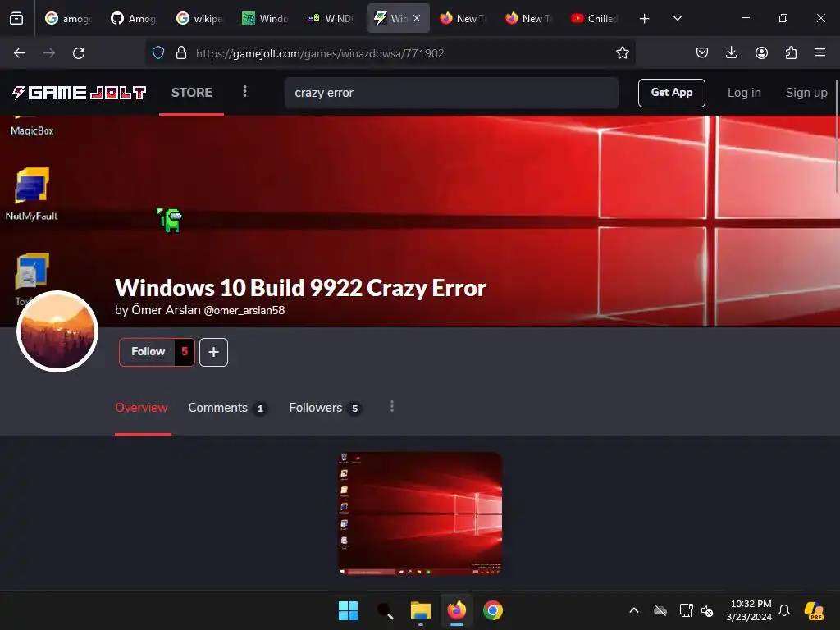Open the Firefox account icon

point(761,52)
